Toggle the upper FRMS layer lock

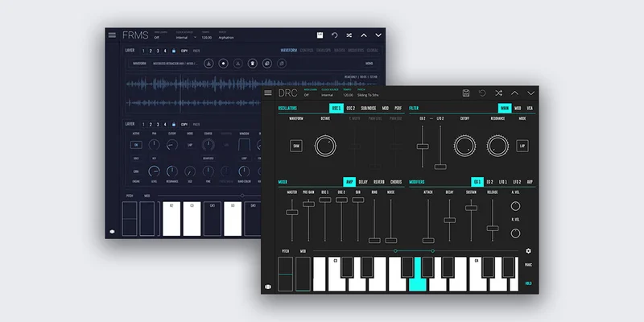(x=174, y=51)
